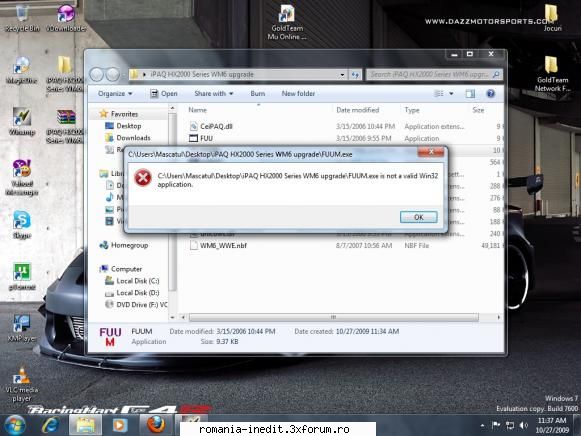The height and width of the screenshot is (436, 581).
Task: Open GoldTeam Mu Online desktop shortcut
Action: [287, 22]
